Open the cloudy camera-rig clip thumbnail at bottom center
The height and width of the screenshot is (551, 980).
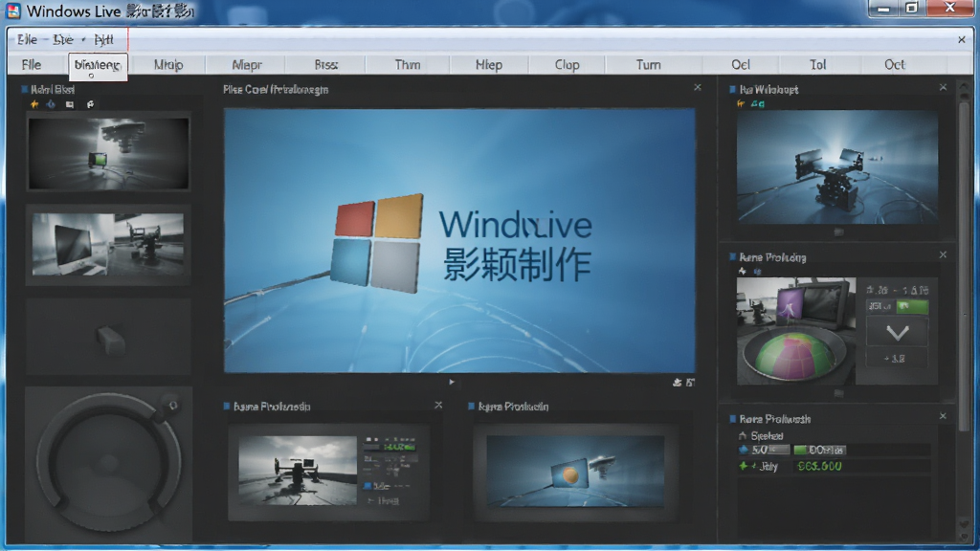298,471
